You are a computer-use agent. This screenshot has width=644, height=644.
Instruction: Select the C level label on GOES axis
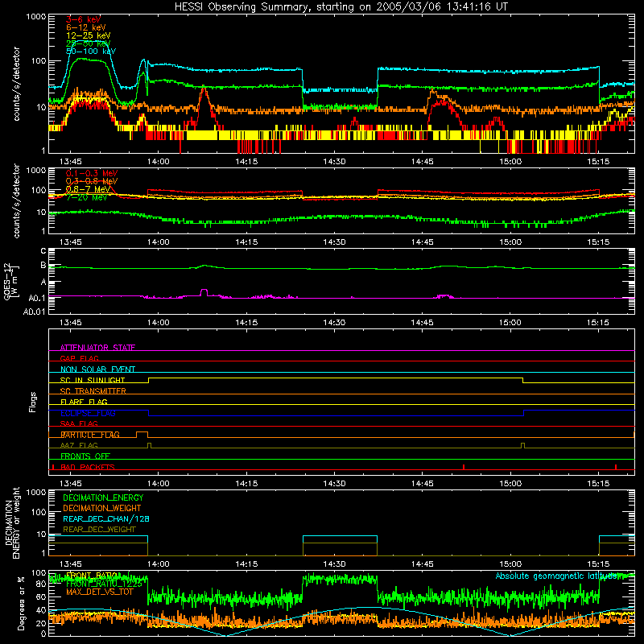[43, 251]
